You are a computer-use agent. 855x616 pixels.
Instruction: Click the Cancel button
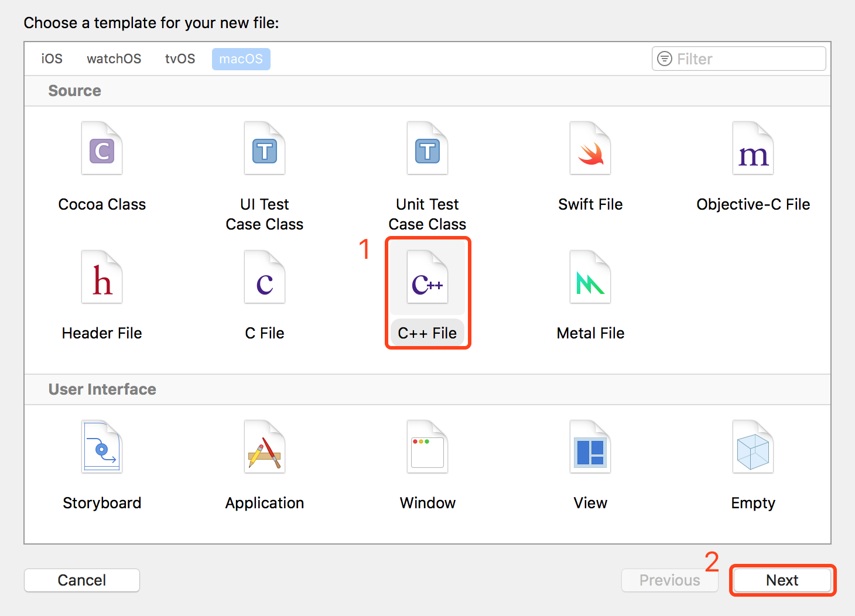82,580
